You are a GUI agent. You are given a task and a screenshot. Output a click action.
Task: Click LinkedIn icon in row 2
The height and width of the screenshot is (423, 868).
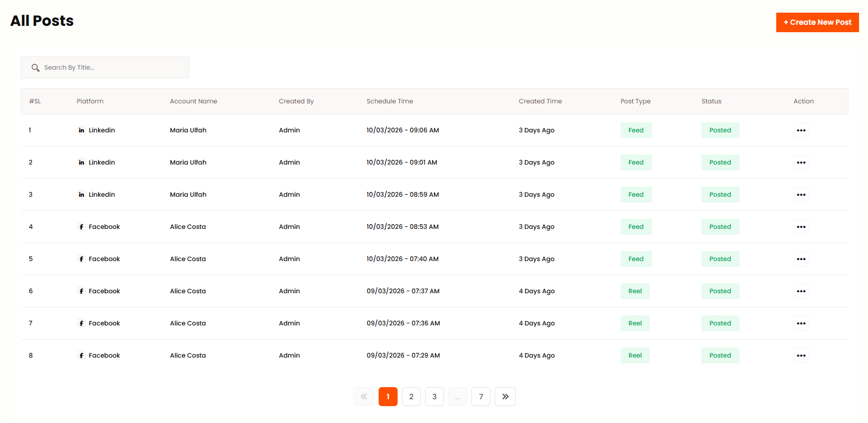point(81,162)
